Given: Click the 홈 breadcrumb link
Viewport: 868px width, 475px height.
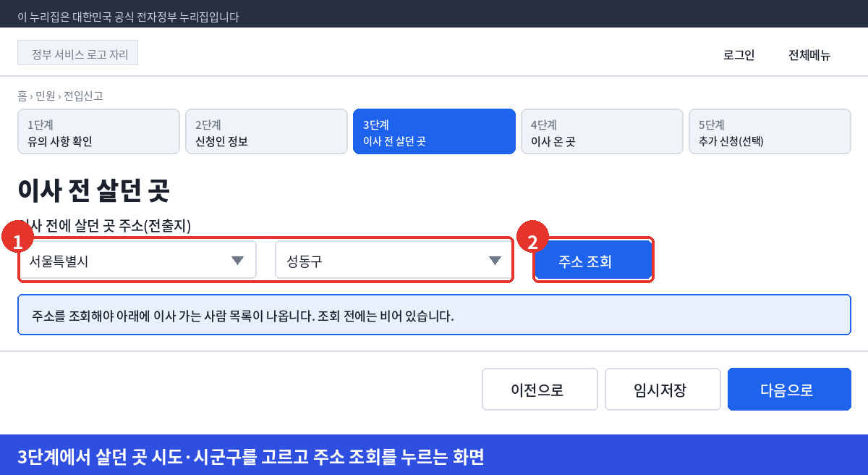Looking at the screenshot, I should [22, 96].
